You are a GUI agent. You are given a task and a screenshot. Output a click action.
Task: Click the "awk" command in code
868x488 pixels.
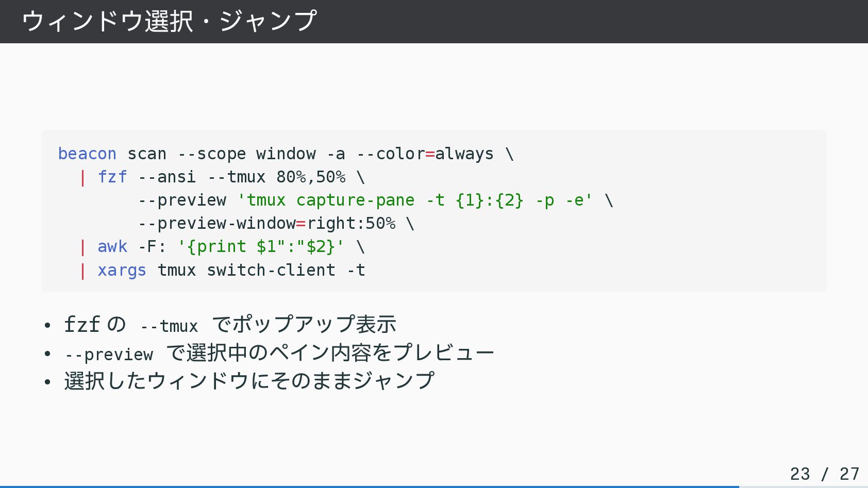pyautogui.click(x=112, y=246)
